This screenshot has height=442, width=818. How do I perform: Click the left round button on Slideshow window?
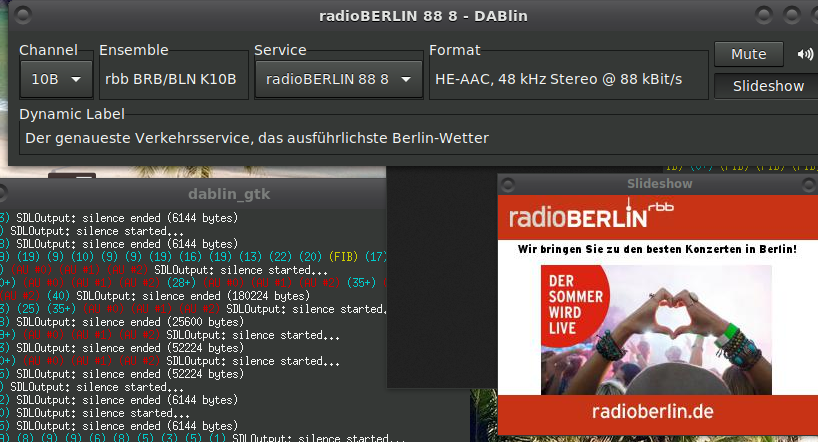[508, 184]
